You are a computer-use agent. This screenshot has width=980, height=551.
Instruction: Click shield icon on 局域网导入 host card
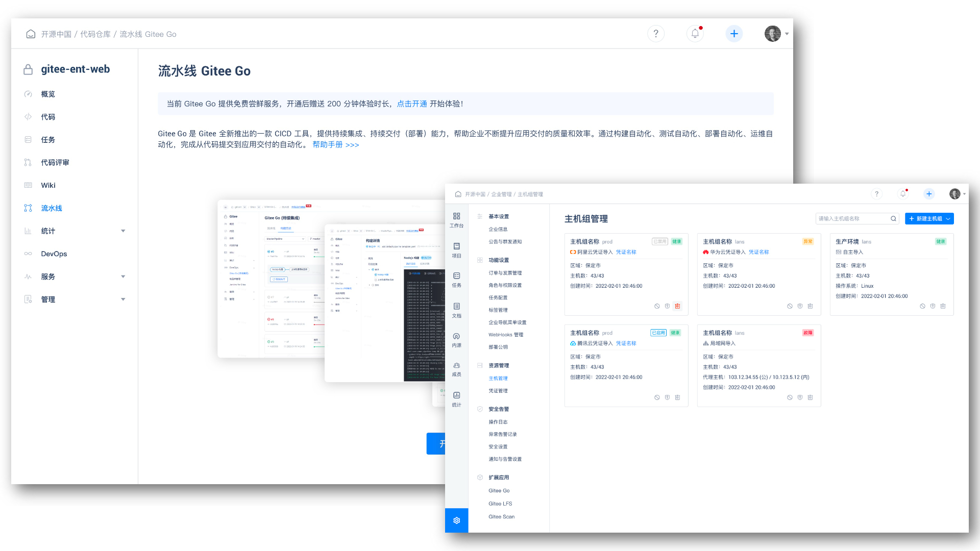click(x=800, y=397)
